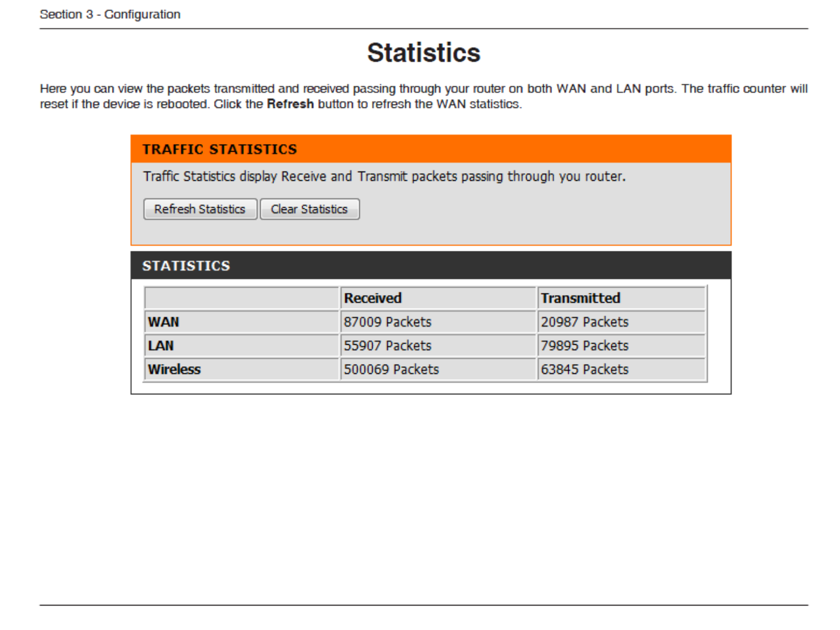
Task: Click the bold Refresh word in the paragraph
Action: point(290,104)
